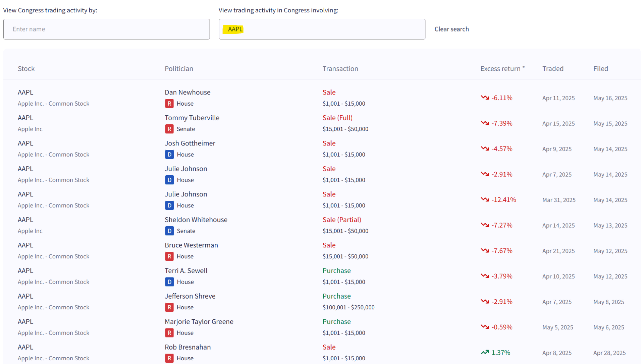This screenshot has height=364, width=644.
Task: Click the 1.37% excess return value
Action: click(501, 353)
